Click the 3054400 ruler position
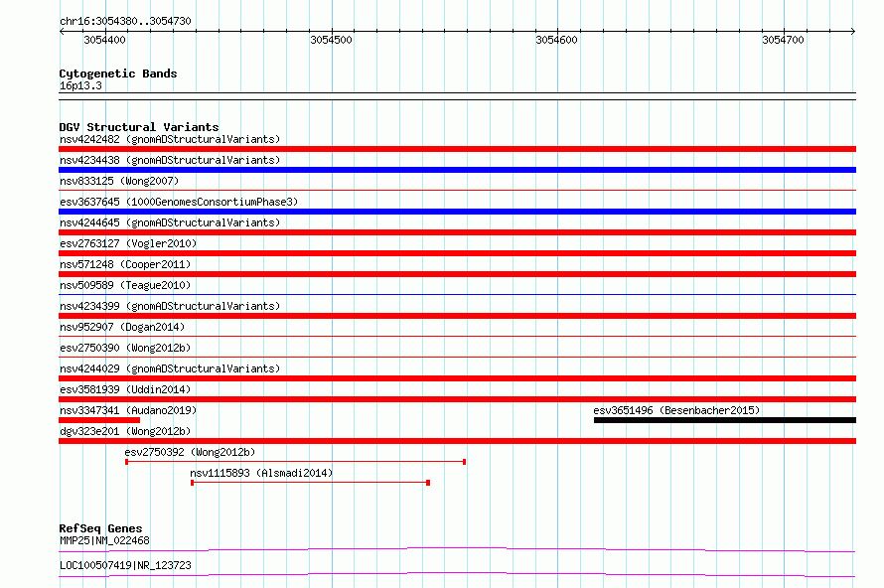The image size is (884, 588). tap(105, 40)
